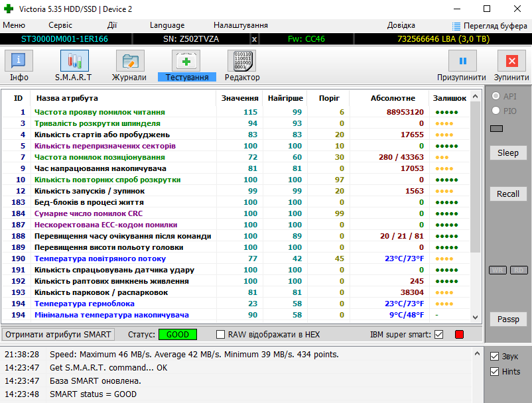This screenshot has width=532, height=403.
Task: Pause the scan with Призупинити
Action: (x=462, y=62)
